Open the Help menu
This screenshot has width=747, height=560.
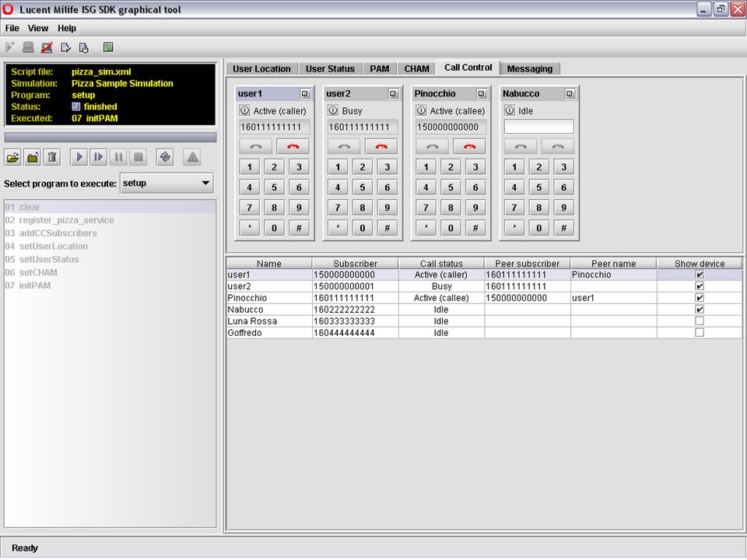[x=67, y=28]
